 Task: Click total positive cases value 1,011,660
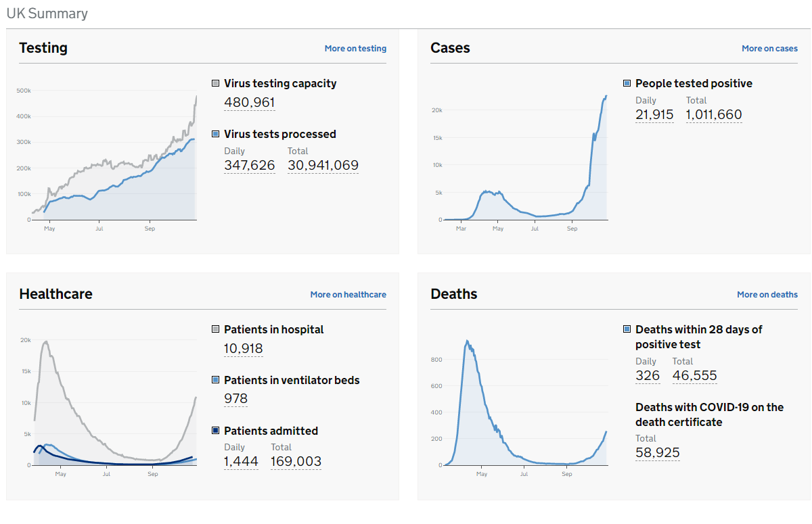point(714,115)
